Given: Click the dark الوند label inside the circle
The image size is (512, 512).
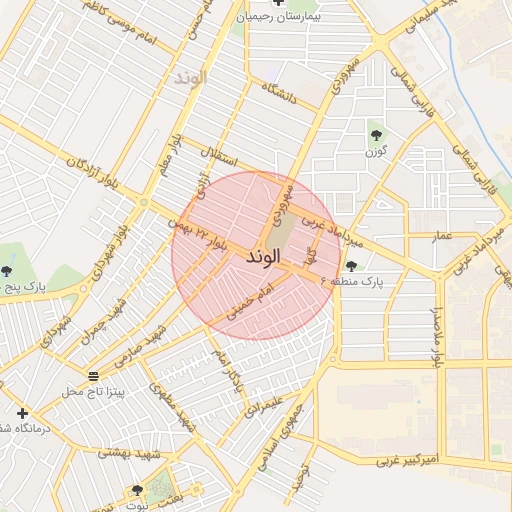Looking at the screenshot, I should tap(263, 257).
